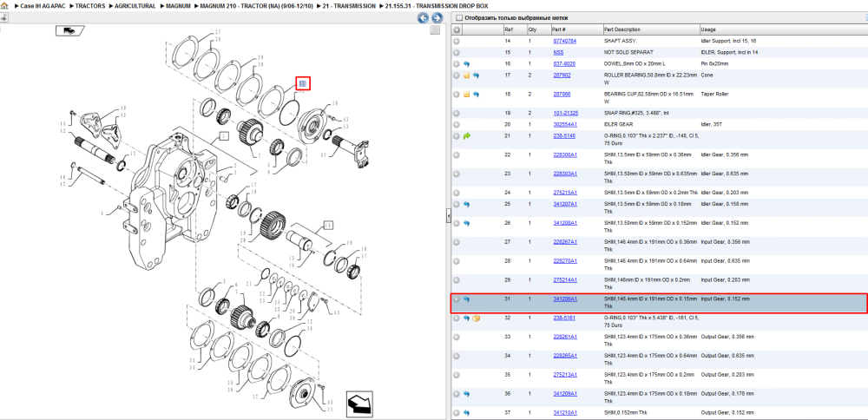Open part number 287902 link
The image size is (868, 420).
[x=562, y=75]
